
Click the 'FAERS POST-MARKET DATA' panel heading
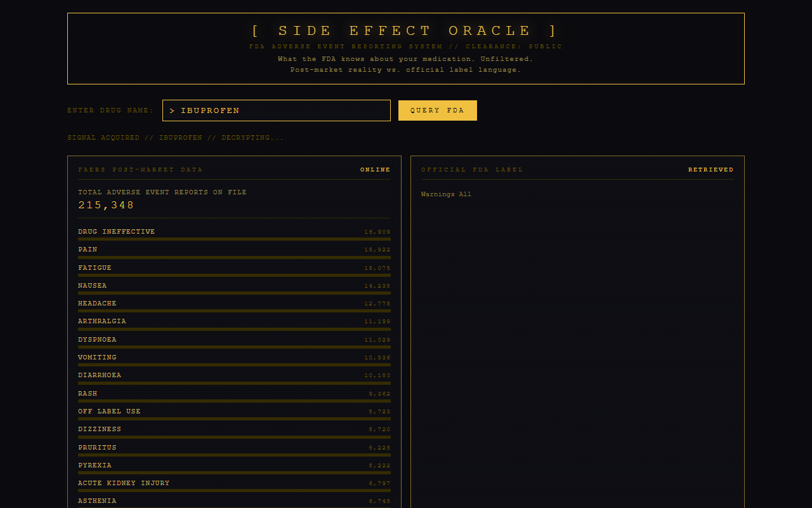point(140,170)
